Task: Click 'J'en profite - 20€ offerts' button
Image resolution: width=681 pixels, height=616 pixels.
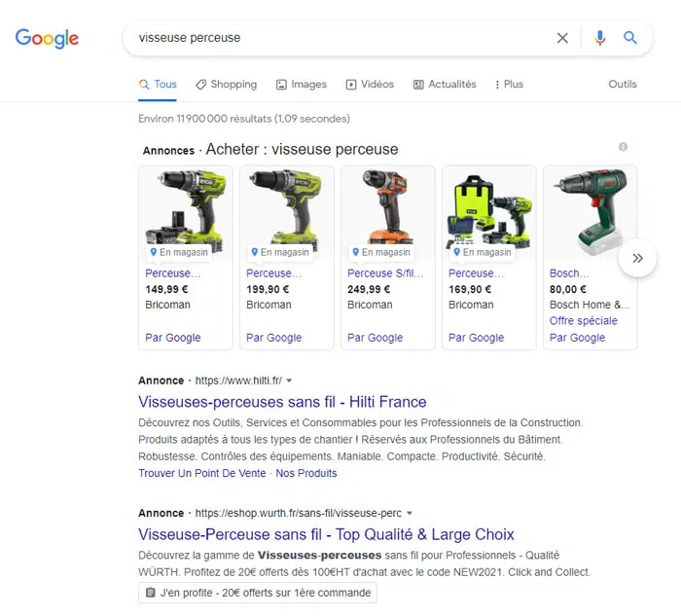Action: tap(258, 593)
